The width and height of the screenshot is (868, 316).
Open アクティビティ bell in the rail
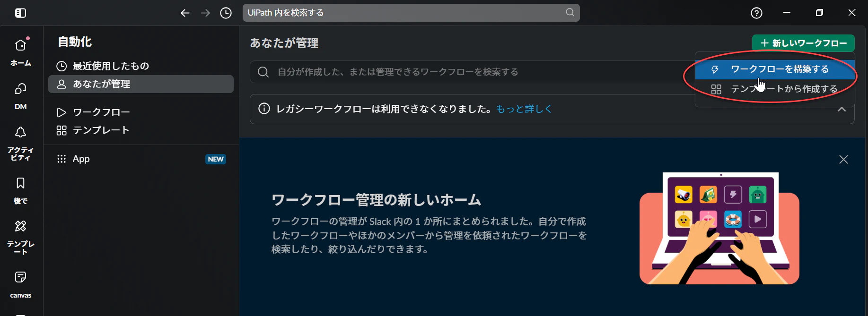(21, 143)
